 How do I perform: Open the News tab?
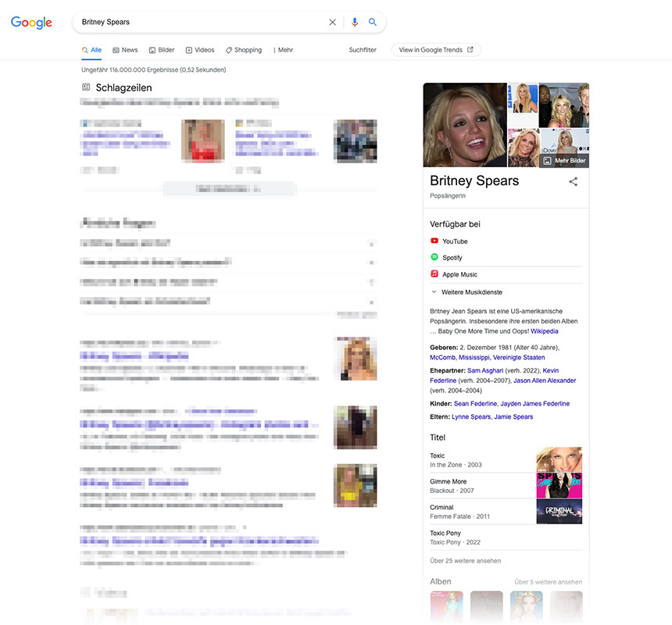click(x=125, y=50)
